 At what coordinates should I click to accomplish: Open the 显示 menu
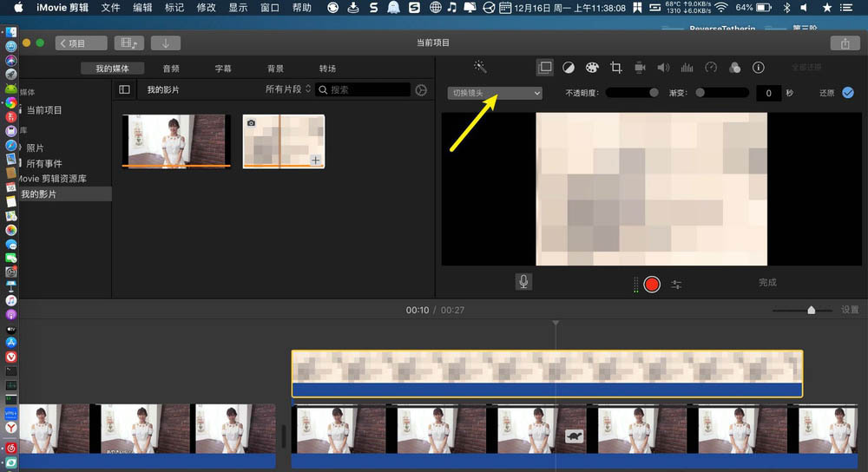click(238, 8)
